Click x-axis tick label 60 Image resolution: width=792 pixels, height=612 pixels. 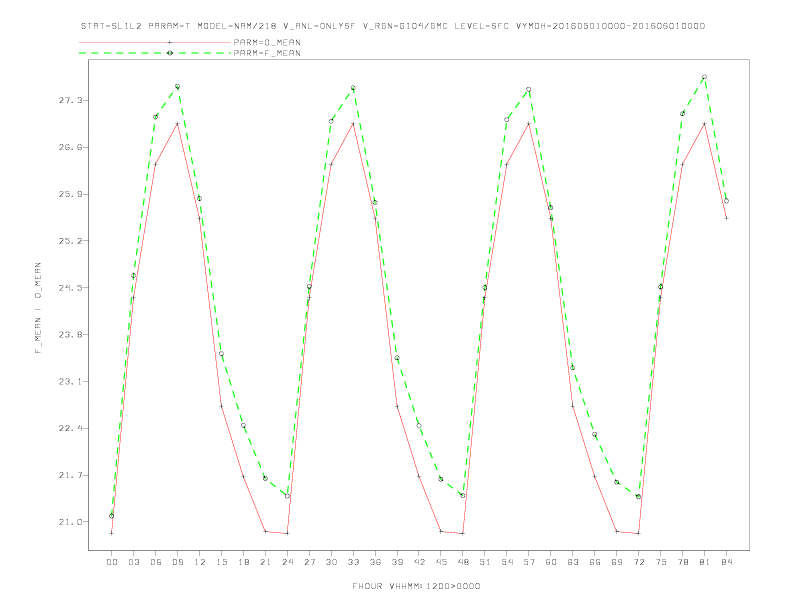pyautogui.click(x=551, y=562)
